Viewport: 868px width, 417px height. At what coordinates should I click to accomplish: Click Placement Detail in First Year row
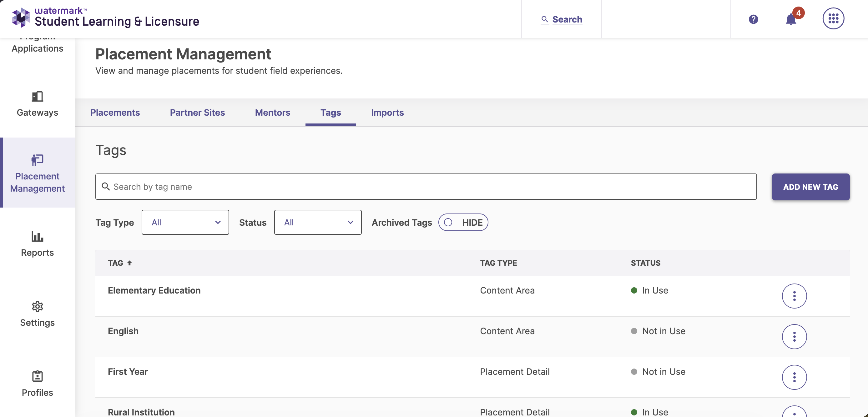(515, 372)
